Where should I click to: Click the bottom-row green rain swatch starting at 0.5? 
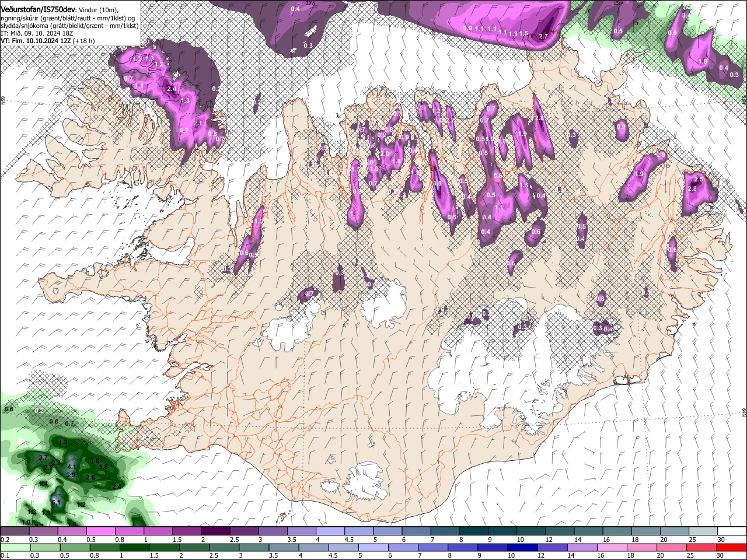point(75,547)
